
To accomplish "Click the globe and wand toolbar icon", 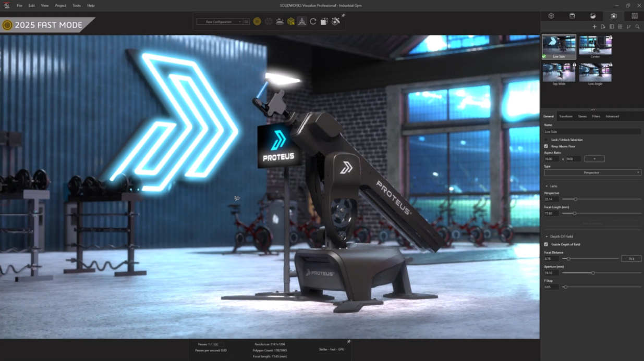I will tap(336, 21).
